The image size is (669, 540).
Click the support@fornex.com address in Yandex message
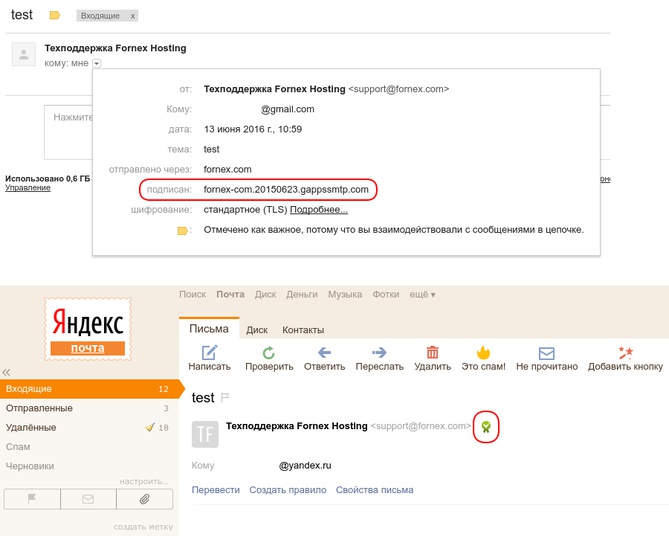(x=421, y=426)
